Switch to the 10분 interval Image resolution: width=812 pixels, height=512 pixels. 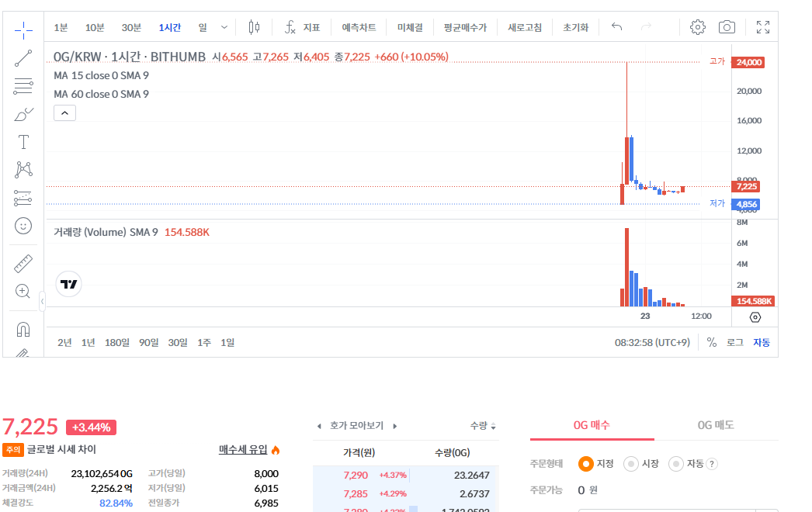click(x=95, y=27)
